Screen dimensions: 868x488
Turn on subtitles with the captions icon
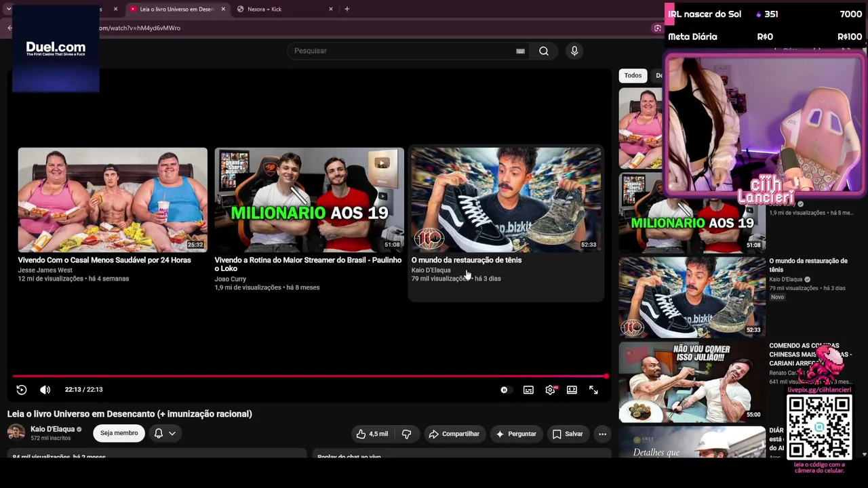(x=528, y=390)
